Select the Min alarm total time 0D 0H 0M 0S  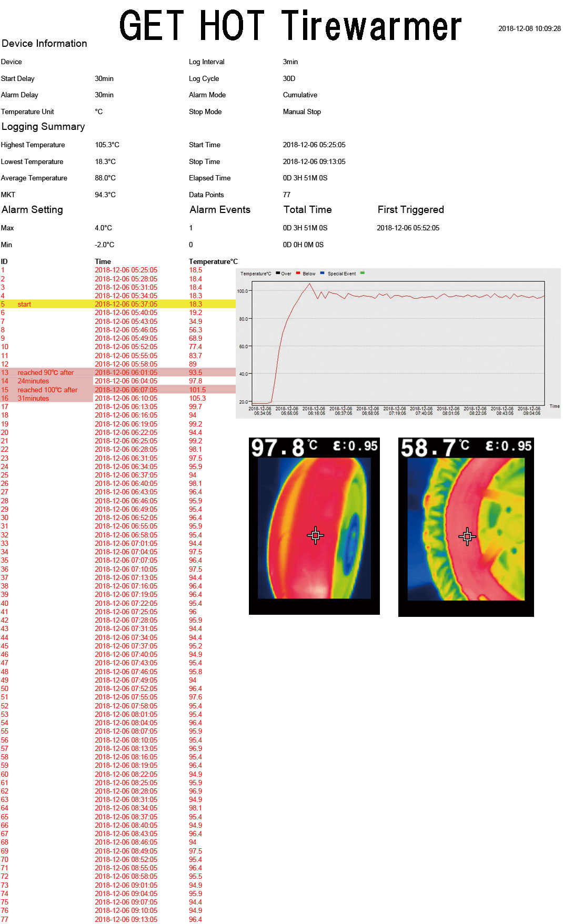point(304,245)
